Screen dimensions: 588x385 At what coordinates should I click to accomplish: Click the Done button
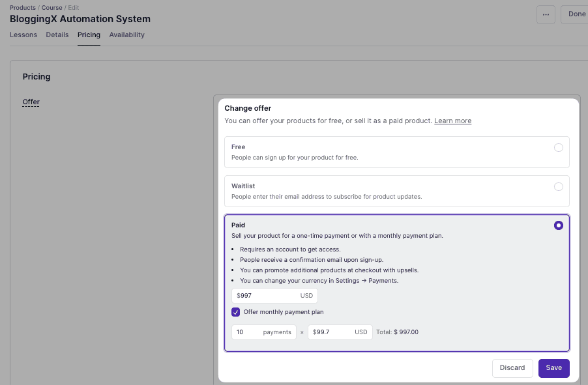click(574, 14)
